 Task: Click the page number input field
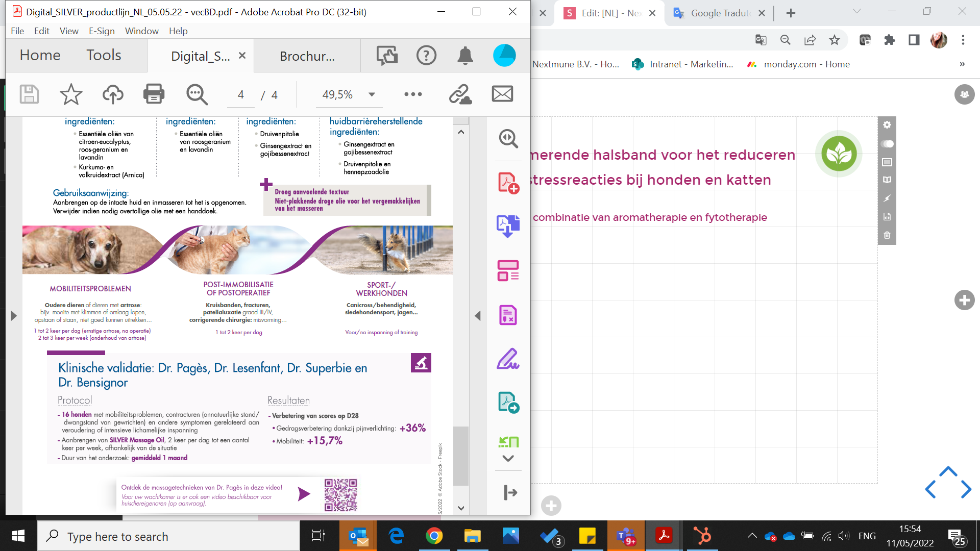coord(240,95)
